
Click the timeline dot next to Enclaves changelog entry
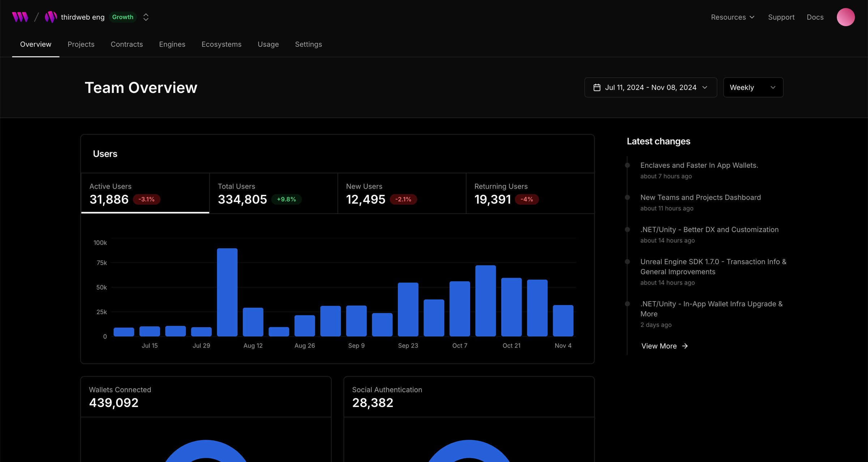click(x=627, y=165)
